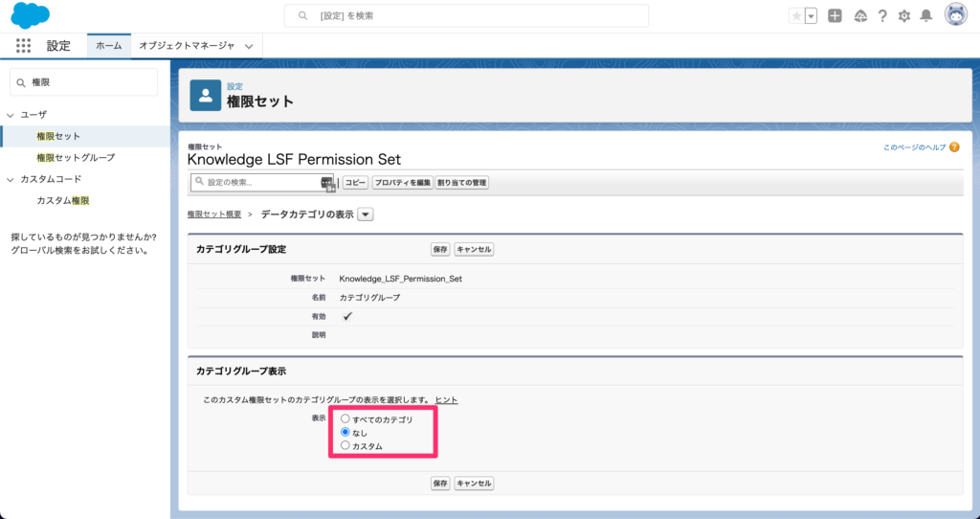Expand the データカテゴリの表示 dropdown arrow
This screenshot has width=980, height=519.
click(366, 214)
